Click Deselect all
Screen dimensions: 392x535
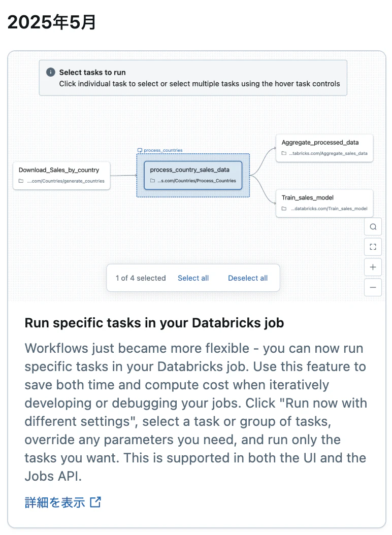[x=248, y=278]
